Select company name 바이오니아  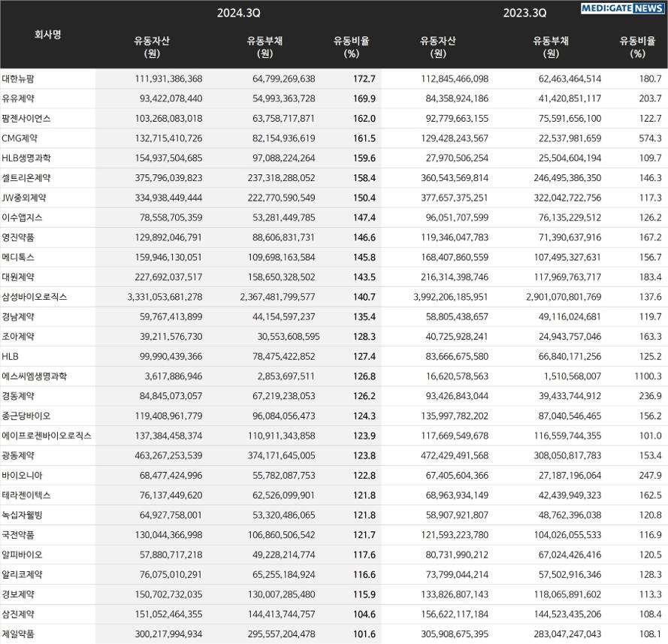point(22,476)
